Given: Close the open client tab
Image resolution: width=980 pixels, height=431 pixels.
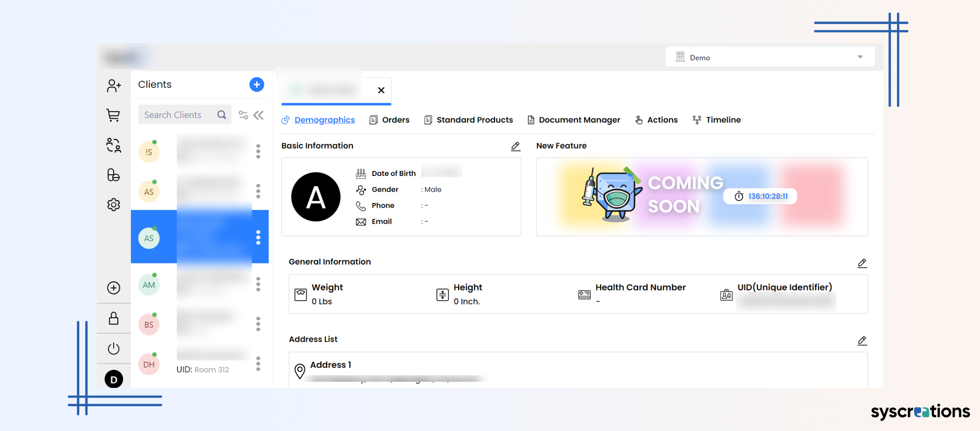Looking at the screenshot, I should [x=381, y=91].
